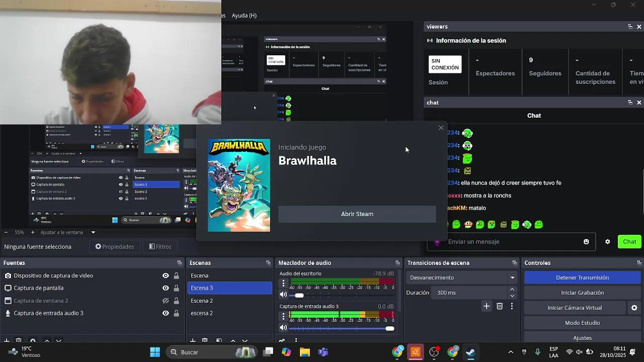Lock the Captura de ventana 2 source
Screen dimensions: 644x362
[x=177, y=301]
